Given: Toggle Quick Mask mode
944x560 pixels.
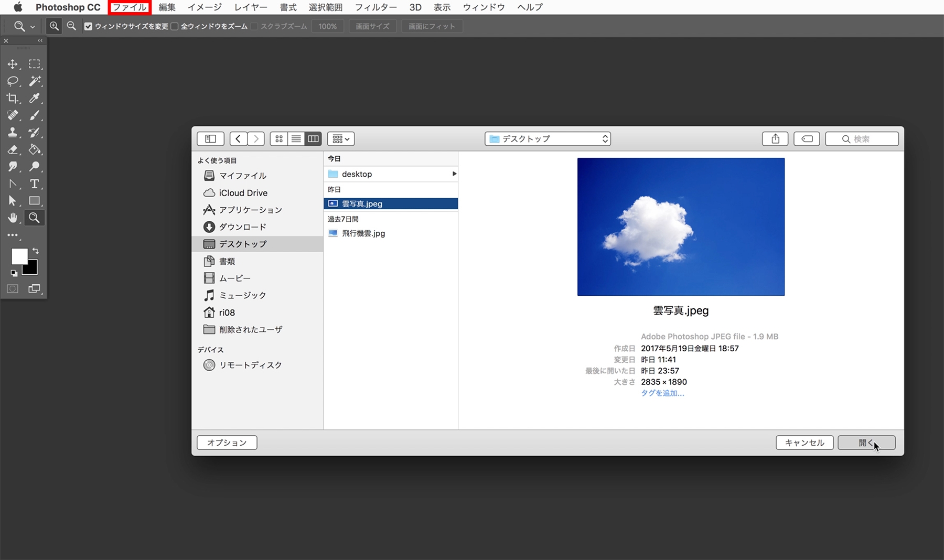Looking at the screenshot, I should pos(13,289).
